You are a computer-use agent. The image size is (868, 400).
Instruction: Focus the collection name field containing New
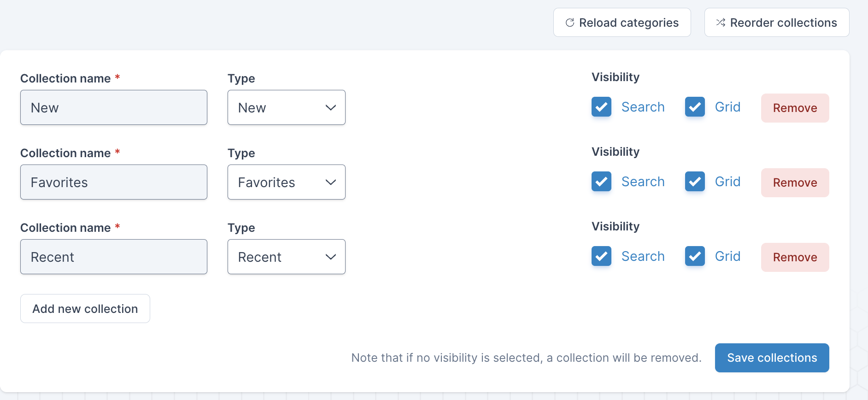tap(114, 107)
